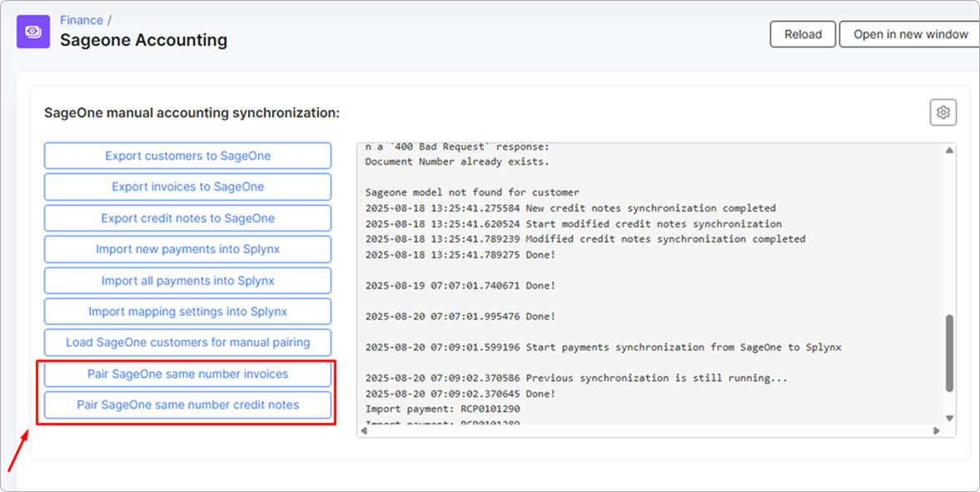The height and width of the screenshot is (492, 980).
Task: Click the log scroll right arrow
Action: (x=936, y=430)
